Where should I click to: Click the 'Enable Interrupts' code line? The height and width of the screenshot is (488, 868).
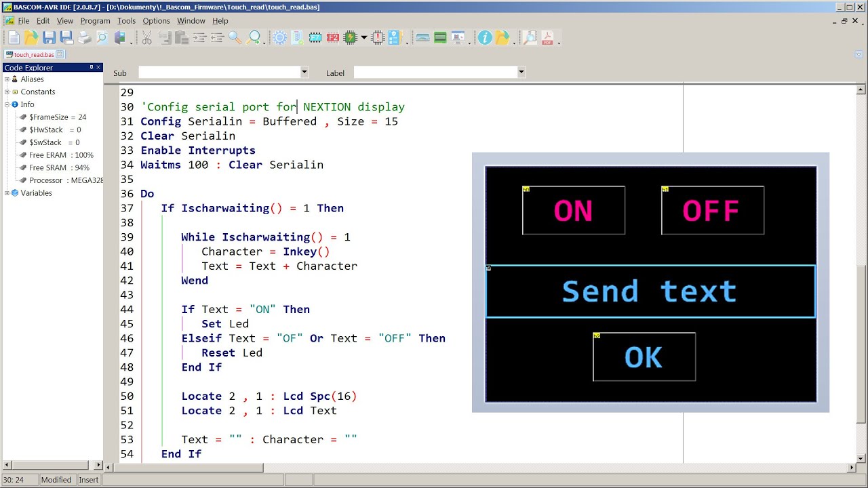[198, 150]
